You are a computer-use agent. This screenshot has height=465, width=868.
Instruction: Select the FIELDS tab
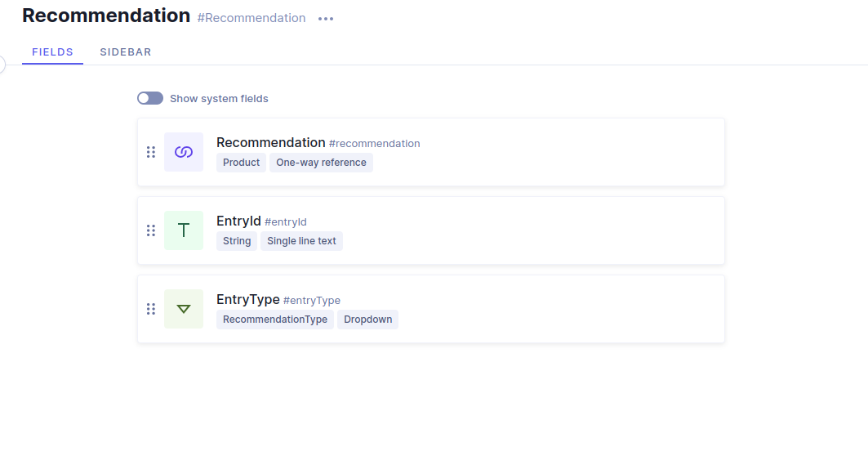[x=52, y=52]
